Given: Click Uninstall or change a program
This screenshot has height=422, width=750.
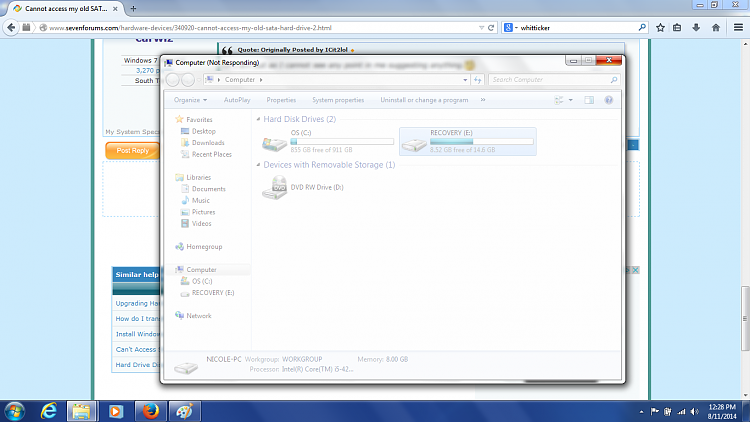Looking at the screenshot, I should pyautogui.click(x=424, y=100).
